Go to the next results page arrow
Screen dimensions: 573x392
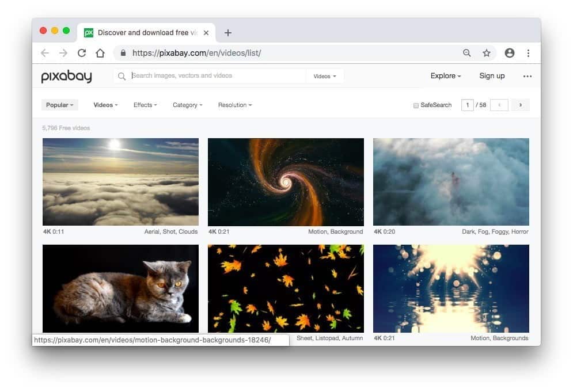pyautogui.click(x=521, y=105)
